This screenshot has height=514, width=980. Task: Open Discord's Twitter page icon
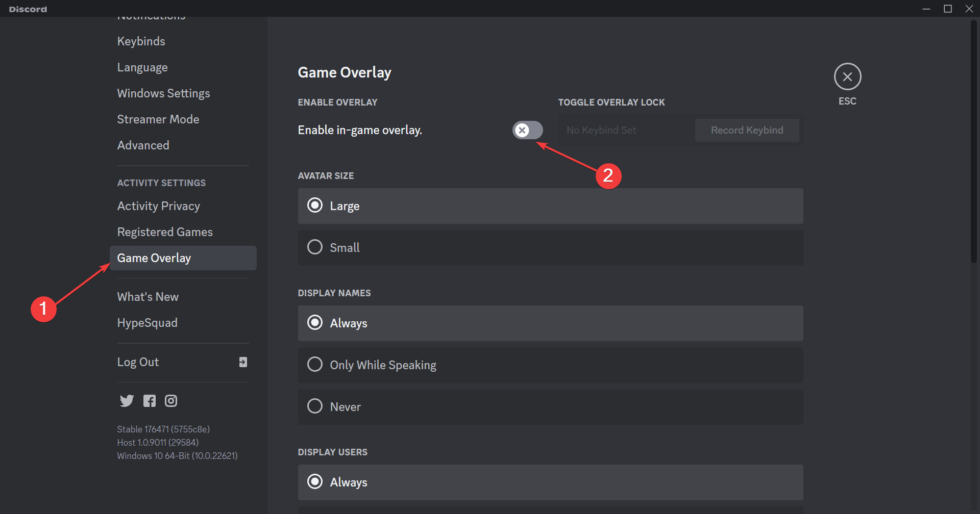127,401
